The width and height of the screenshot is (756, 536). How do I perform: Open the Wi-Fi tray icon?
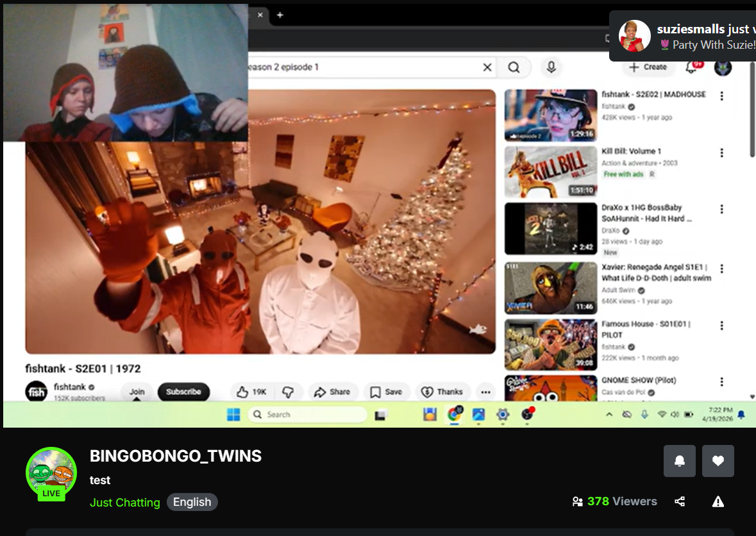[x=662, y=415]
